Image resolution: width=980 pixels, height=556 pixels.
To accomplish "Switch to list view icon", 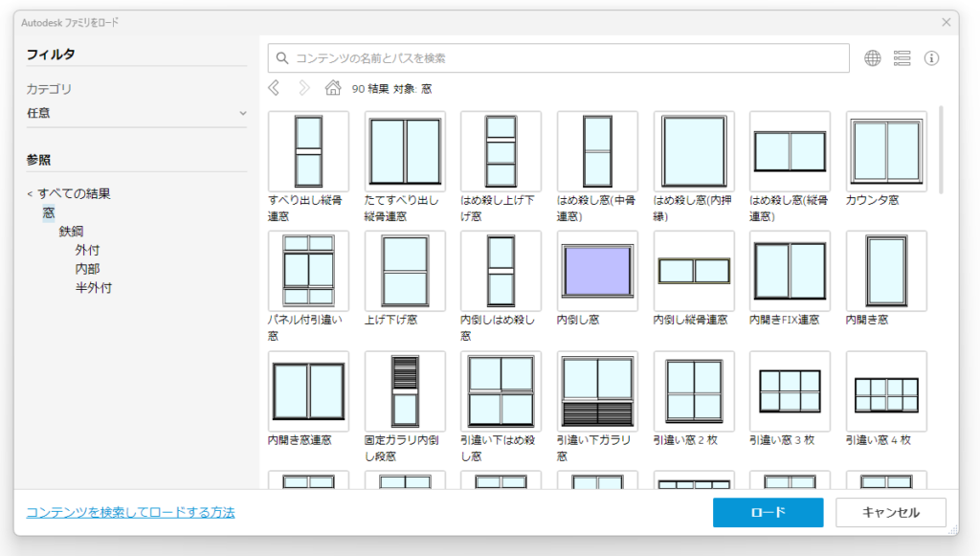I will [x=902, y=58].
